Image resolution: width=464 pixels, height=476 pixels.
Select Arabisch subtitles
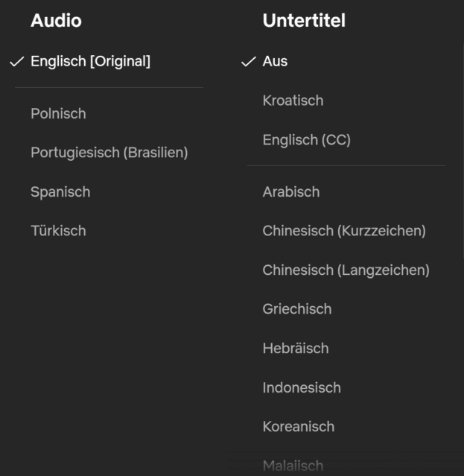point(290,192)
